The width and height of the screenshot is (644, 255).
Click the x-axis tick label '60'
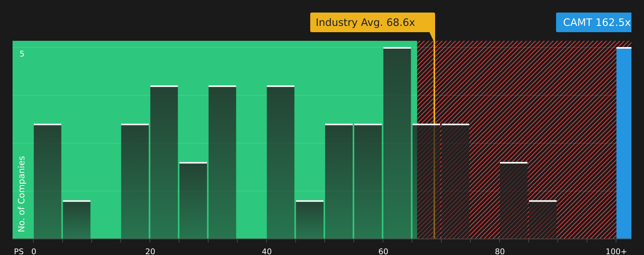click(383, 251)
